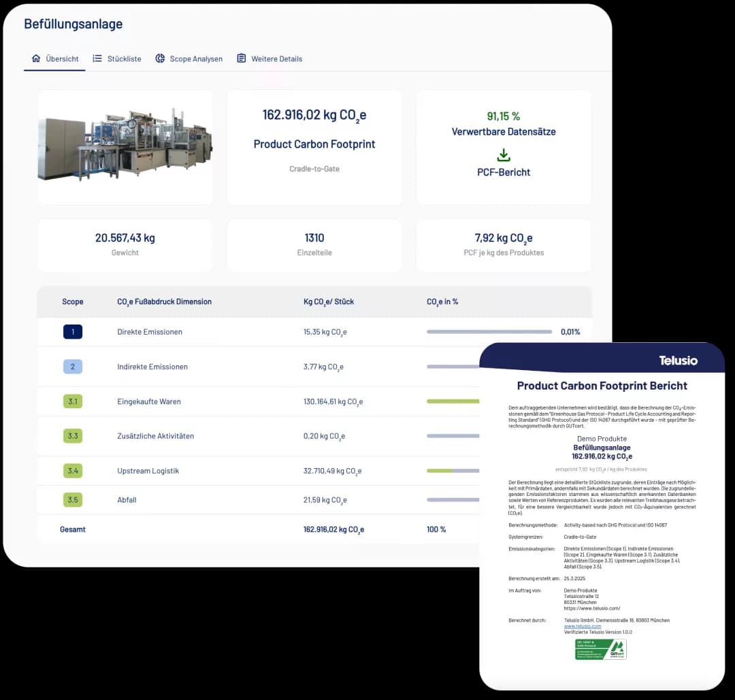The height and width of the screenshot is (700, 735).
Task: Click the Scope 2 badge
Action: pyautogui.click(x=73, y=367)
